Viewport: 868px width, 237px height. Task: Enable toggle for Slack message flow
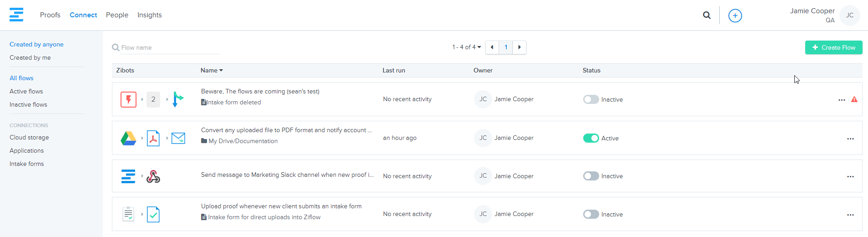click(590, 176)
